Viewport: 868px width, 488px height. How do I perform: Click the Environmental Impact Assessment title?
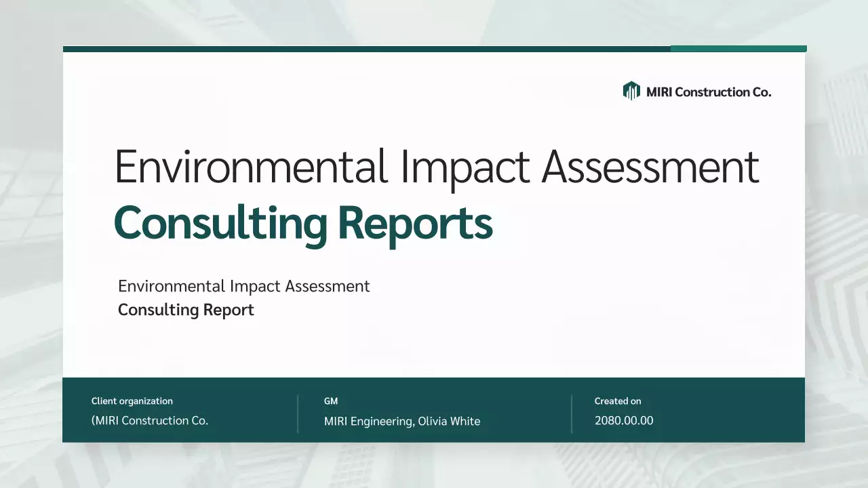coord(436,165)
